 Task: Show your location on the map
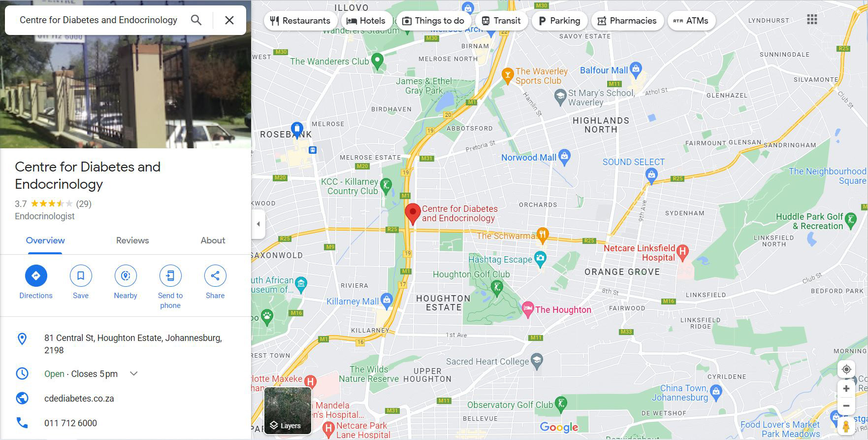pyautogui.click(x=846, y=370)
